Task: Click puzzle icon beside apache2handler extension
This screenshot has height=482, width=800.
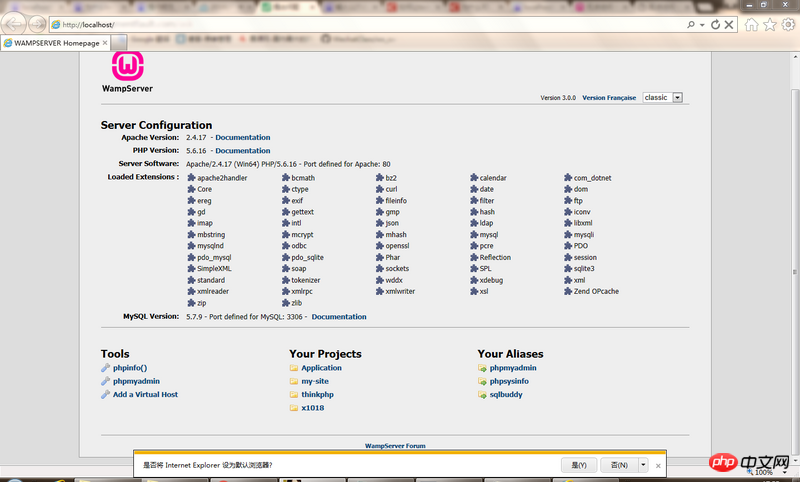Action: tap(191, 177)
